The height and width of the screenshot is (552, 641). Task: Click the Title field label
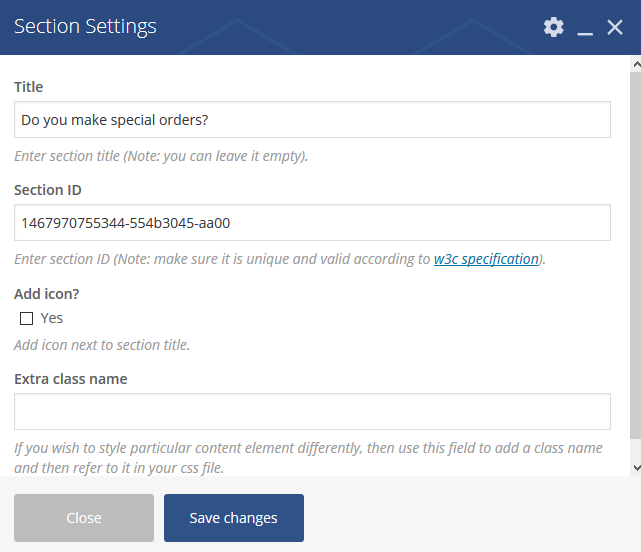coord(28,87)
